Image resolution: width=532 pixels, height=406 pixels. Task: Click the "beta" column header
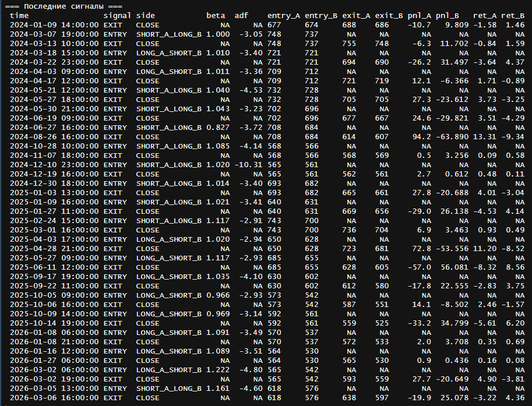pyautogui.click(x=216, y=15)
